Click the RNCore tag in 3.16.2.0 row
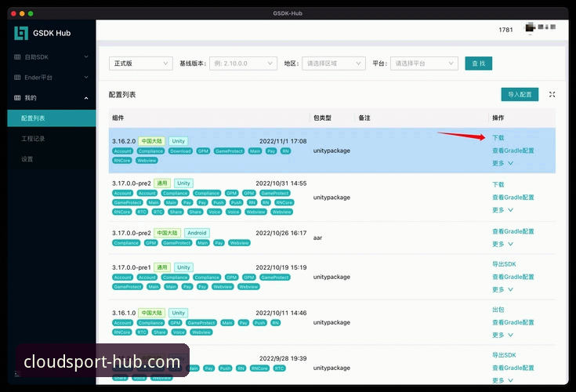 (122, 161)
